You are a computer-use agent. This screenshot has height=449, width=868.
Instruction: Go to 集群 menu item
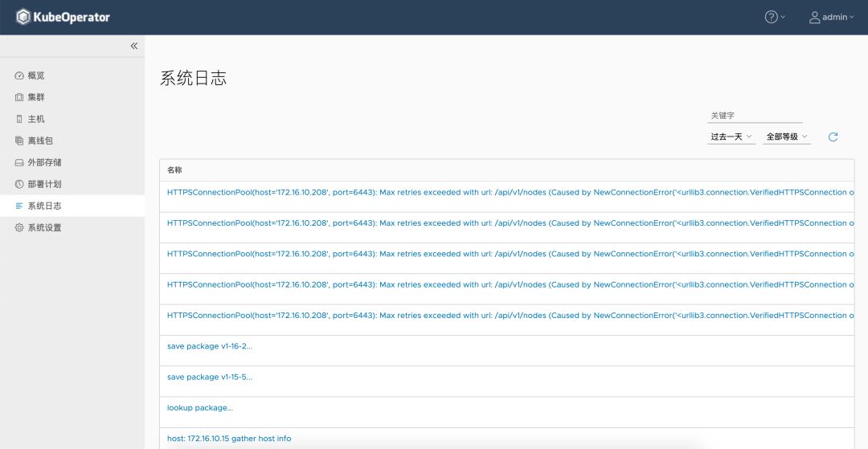[72, 97]
